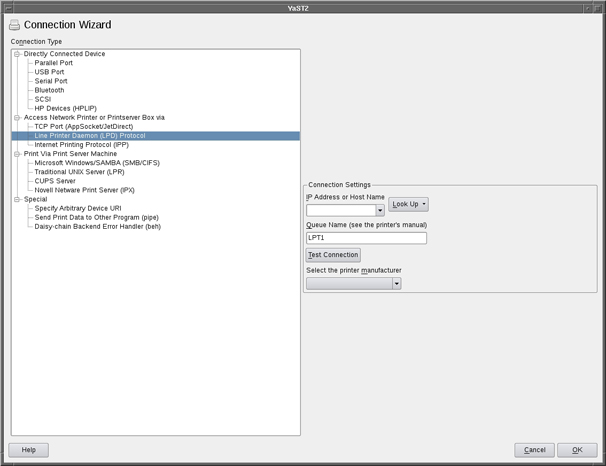Open the Look Up menu button
606x466 pixels.
408,204
